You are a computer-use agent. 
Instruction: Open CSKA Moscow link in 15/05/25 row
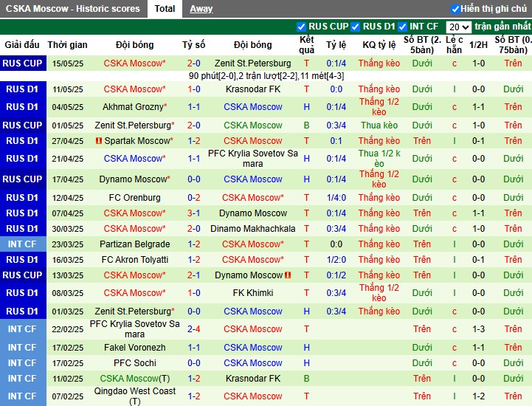(x=134, y=63)
